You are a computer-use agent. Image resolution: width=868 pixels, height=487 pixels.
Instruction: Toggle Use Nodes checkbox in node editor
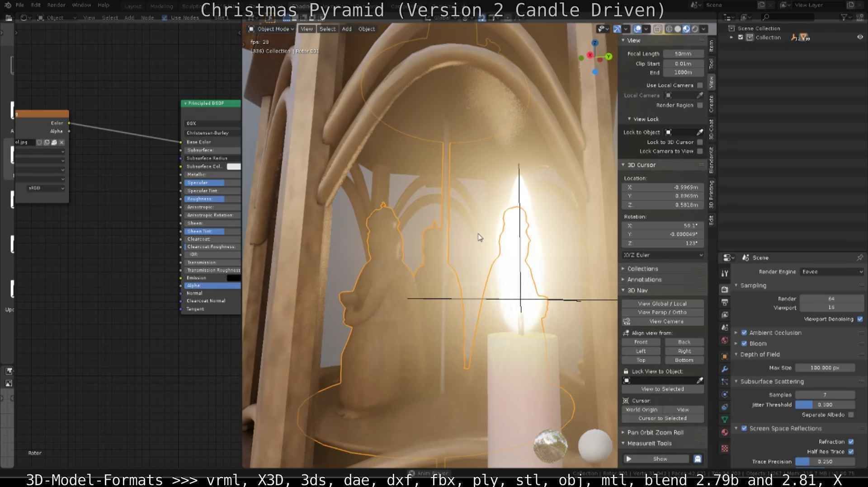[x=165, y=18]
